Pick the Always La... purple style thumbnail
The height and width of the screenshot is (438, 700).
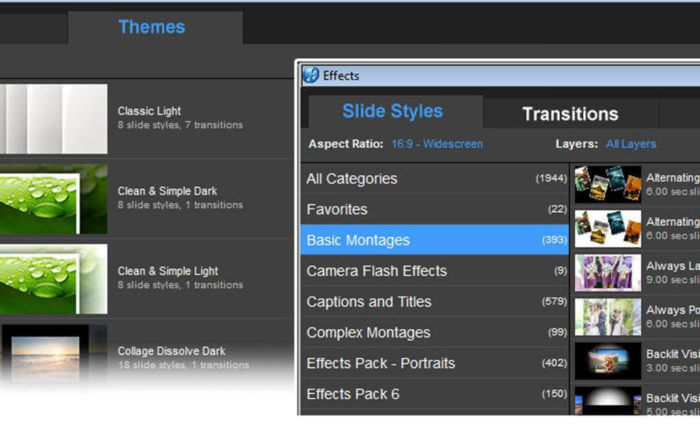pos(608,272)
